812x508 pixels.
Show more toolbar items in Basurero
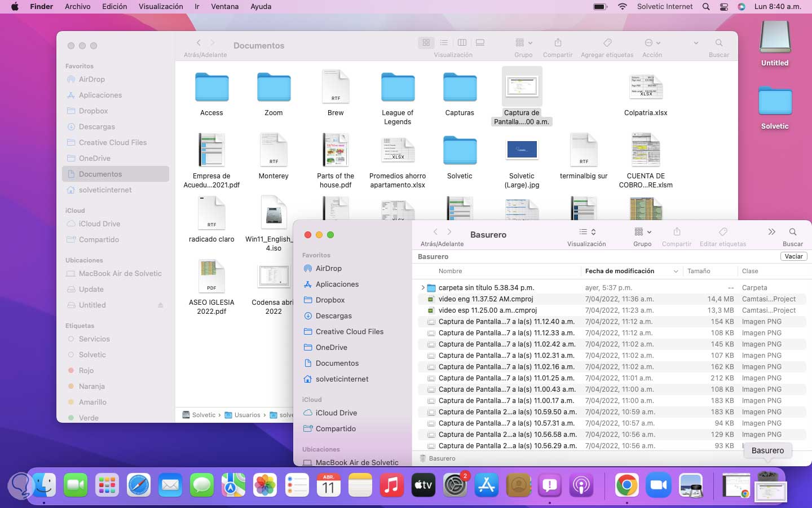click(771, 232)
